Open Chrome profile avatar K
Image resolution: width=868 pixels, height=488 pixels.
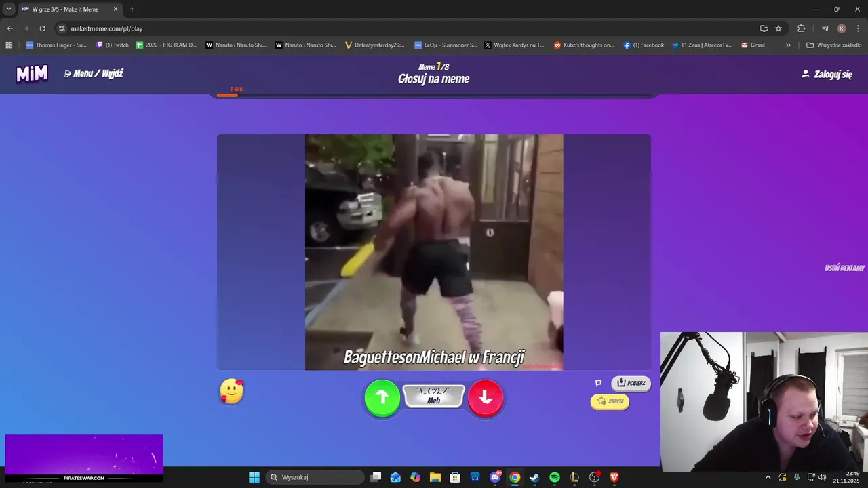(842, 28)
